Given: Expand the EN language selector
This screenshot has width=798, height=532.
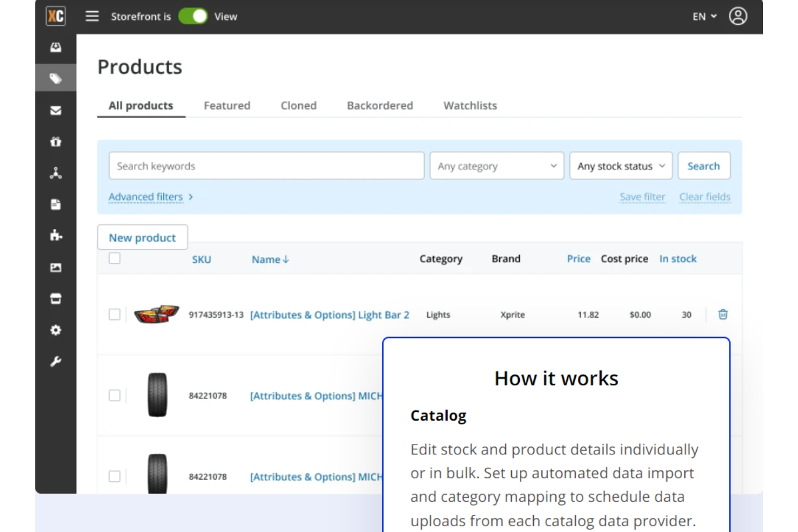Looking at the screenshot, I should point(704,17).
